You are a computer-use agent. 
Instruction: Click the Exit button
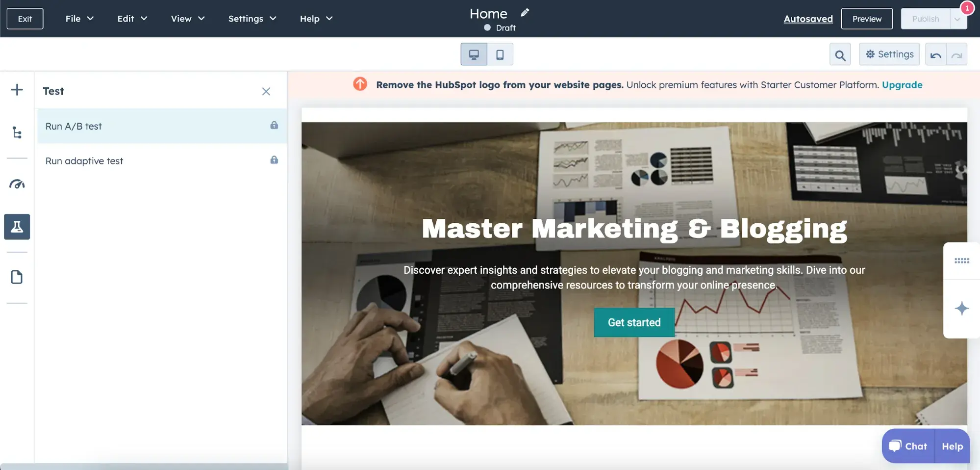(x=25, y=19)
